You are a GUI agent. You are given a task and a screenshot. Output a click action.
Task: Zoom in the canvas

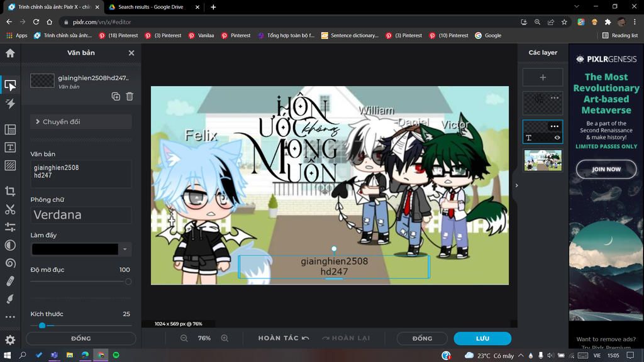tap(225, 338)
